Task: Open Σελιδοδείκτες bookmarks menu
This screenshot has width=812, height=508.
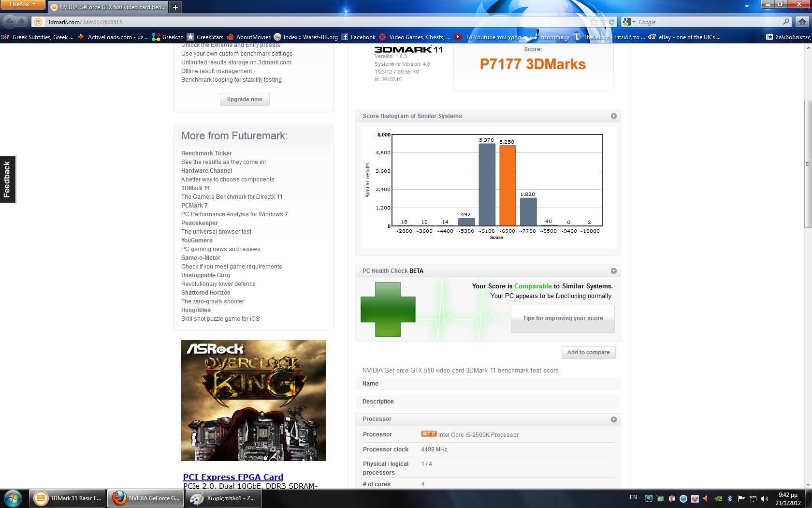Action: coord(788,37)
